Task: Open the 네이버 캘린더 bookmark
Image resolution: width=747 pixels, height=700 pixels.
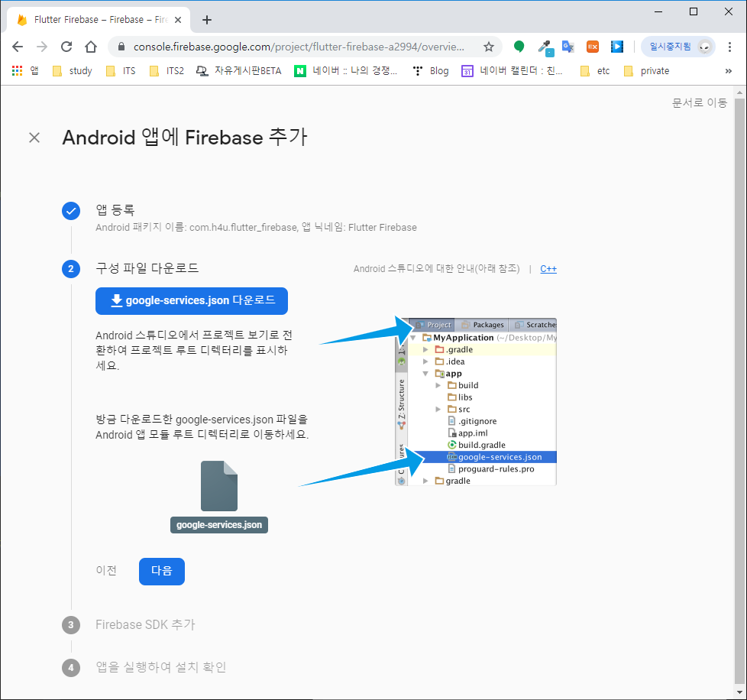Action: [x=513, y=71]
